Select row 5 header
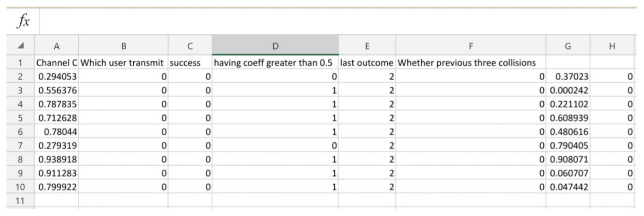The width and height of the screenshot is (644, 216). coord(20,118)
